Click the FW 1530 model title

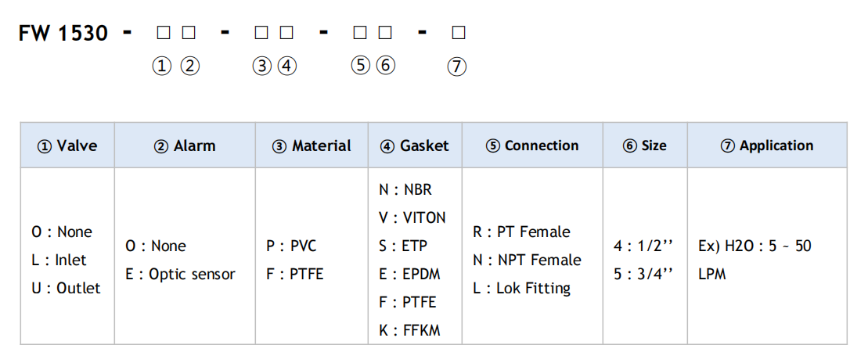(x=63, y=33)
